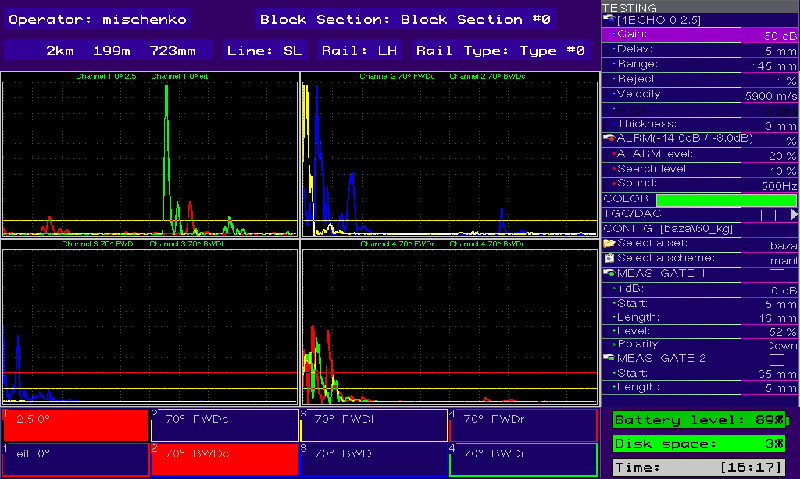
Task: Click Operator: mischenko label
Action: tap(98, 19)
